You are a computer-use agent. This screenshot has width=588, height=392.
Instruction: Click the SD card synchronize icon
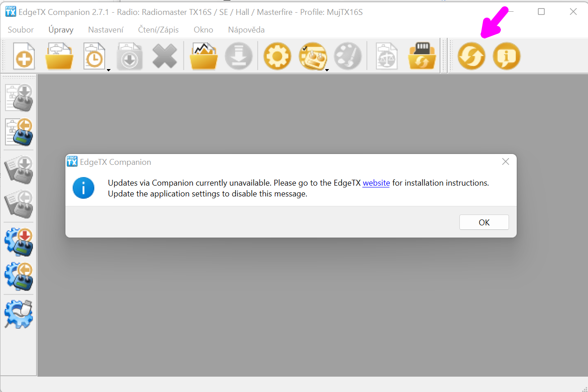pos(422,56)
